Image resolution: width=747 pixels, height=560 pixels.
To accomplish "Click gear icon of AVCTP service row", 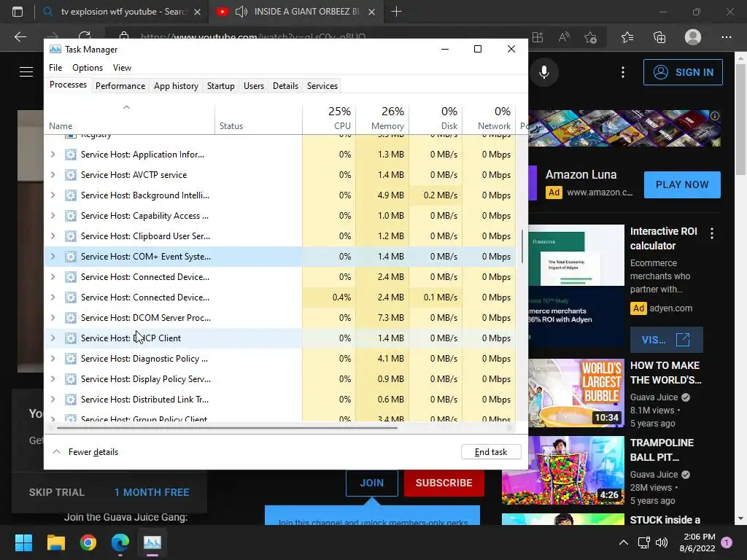I will 71,175.
